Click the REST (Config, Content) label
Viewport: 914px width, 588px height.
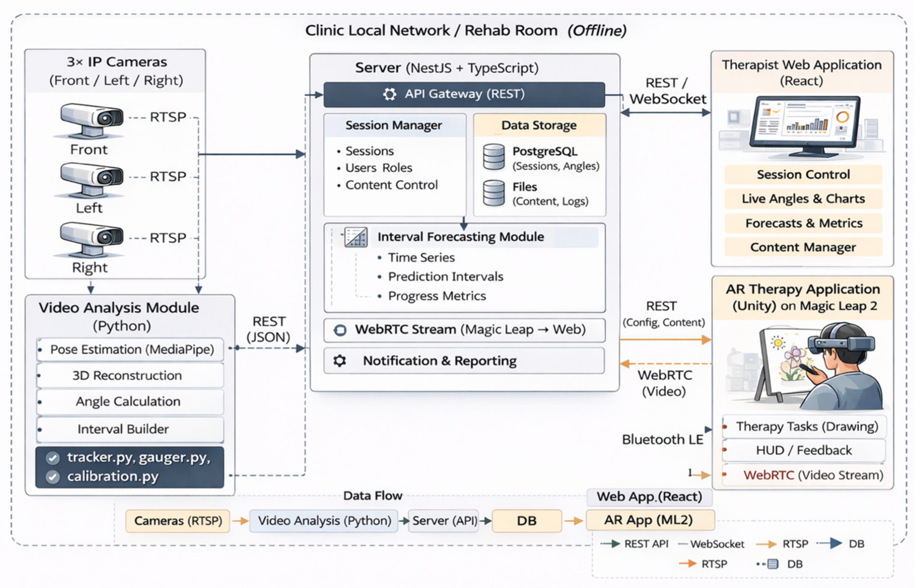click(664, 314)
